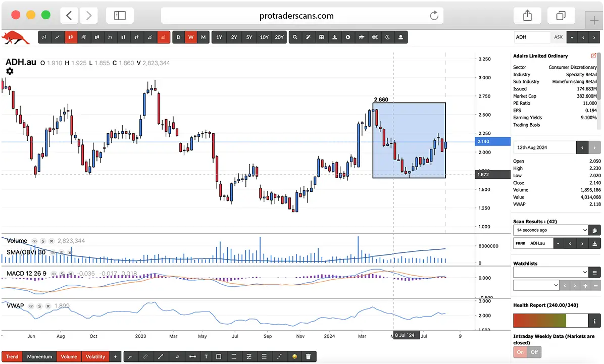The width and height of the screenshot is (604, 364).
Task: Toggle the red volume bars icon
Action: tap(163, 37)
